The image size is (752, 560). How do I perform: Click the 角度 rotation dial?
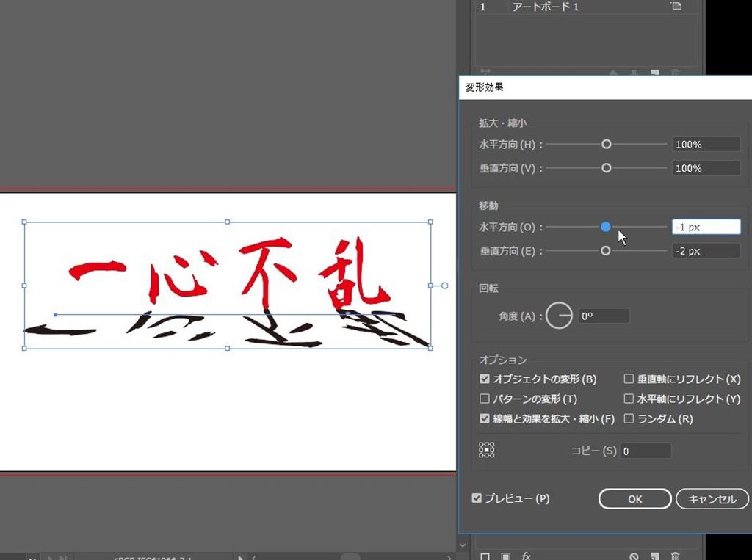click(x=559, y=316)
